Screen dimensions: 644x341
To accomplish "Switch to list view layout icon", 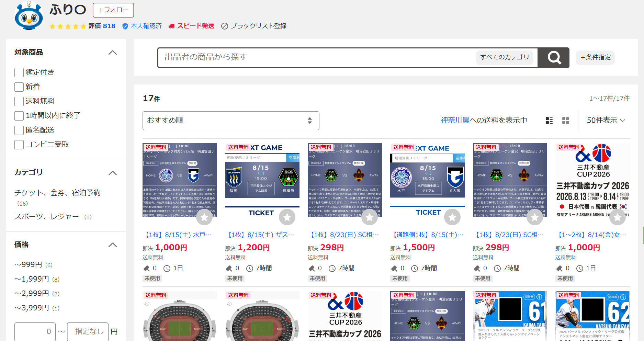I will click(x=549, y=121).
